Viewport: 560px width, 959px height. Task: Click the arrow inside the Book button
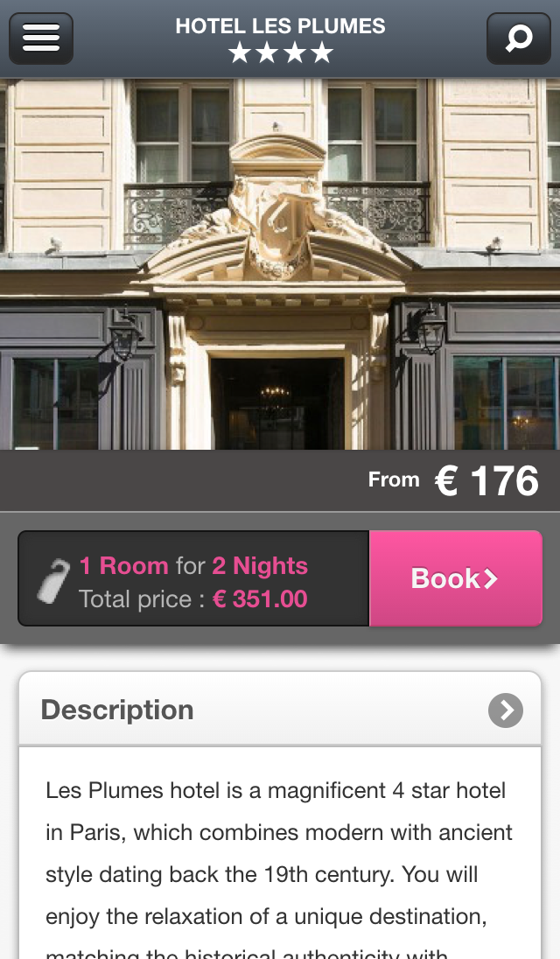491,578
